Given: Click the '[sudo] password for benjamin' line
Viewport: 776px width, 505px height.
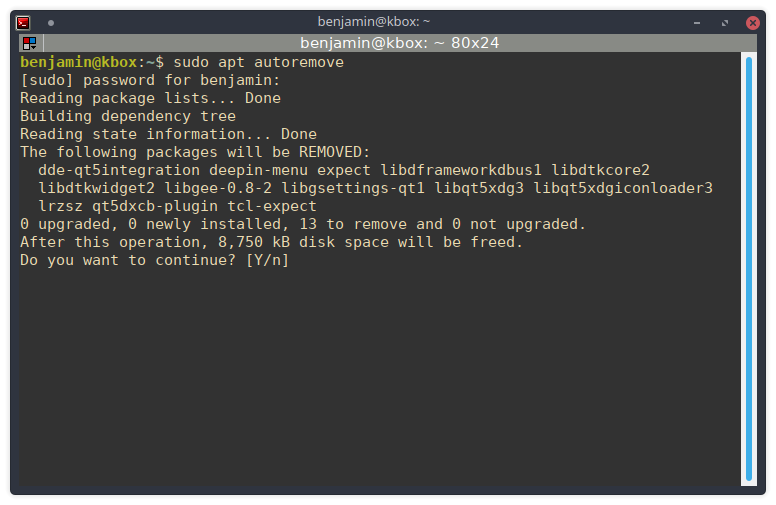Looking at the screenshot, I should (150, 80).
